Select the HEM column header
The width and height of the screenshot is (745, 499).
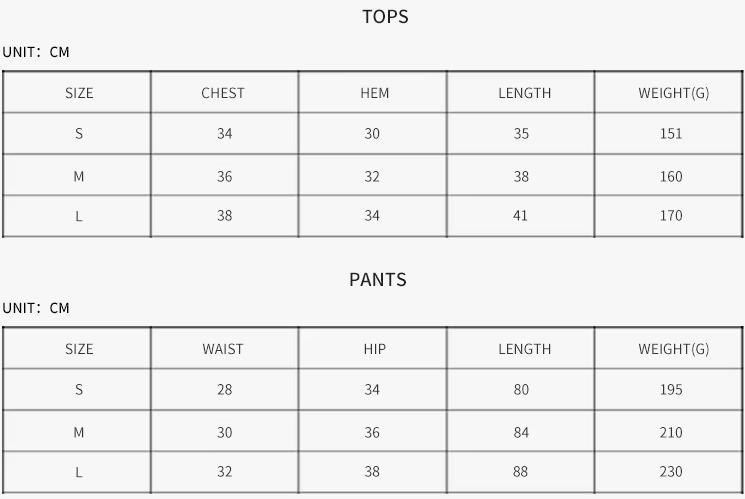(374, 93)
